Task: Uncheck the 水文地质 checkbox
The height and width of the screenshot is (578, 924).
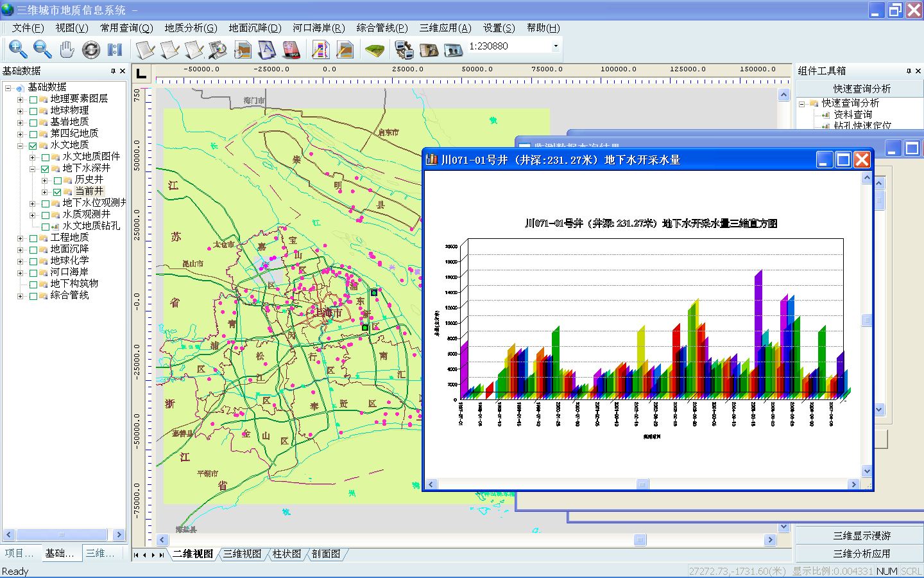Action: click(33, 146)
